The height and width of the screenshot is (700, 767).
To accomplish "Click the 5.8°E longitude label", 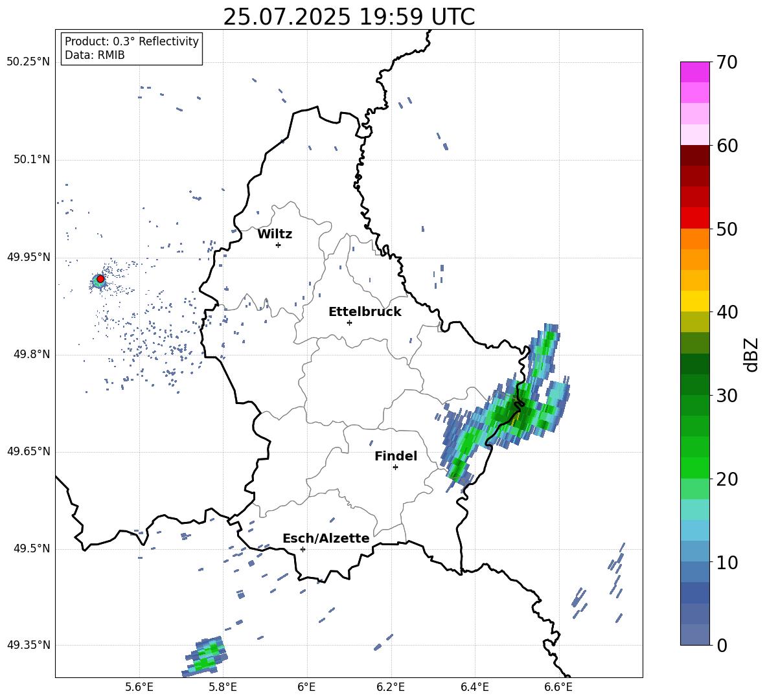I will [x=223, y=687].
